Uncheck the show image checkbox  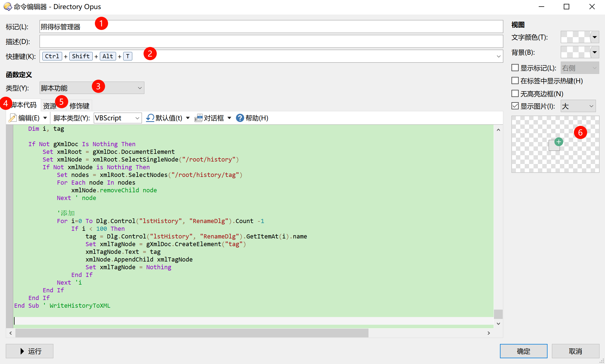pos(515,106)
